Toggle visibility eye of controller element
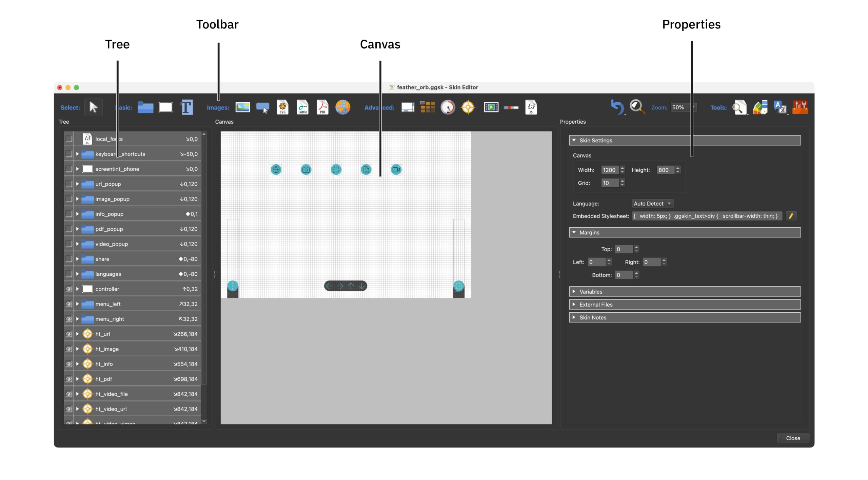868x480 pixels. [69, 289]
